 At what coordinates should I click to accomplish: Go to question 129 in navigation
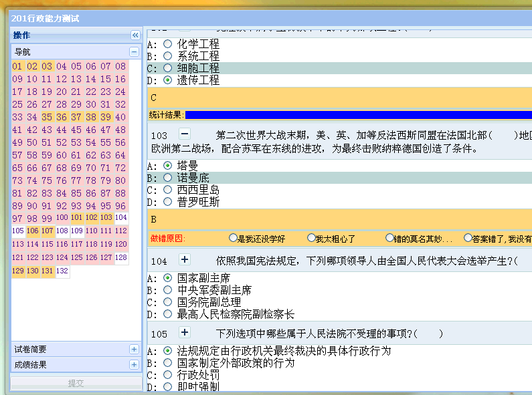[x=18, y=271]
